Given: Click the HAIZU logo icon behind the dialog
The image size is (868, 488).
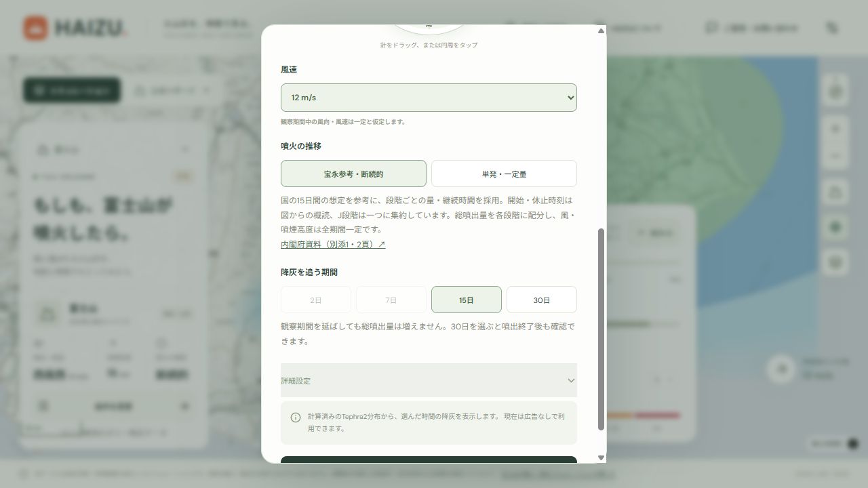Looking at the screenshot, I should 35,28.
